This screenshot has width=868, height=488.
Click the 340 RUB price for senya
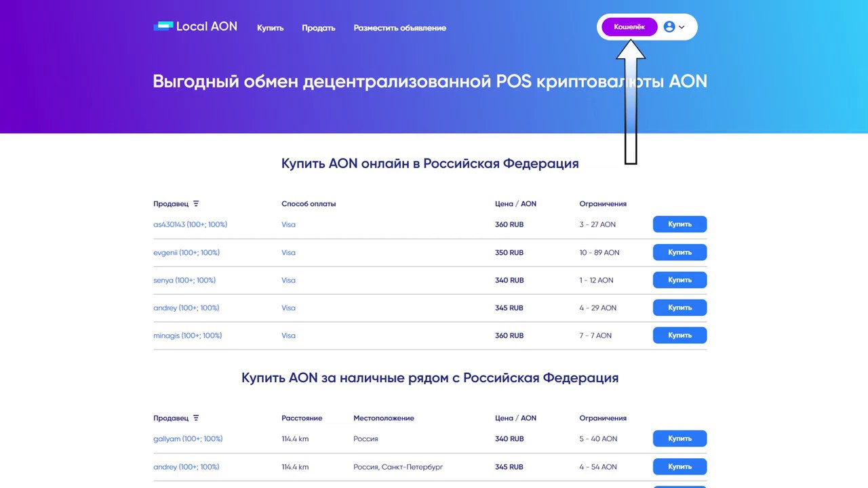(509, 280)
